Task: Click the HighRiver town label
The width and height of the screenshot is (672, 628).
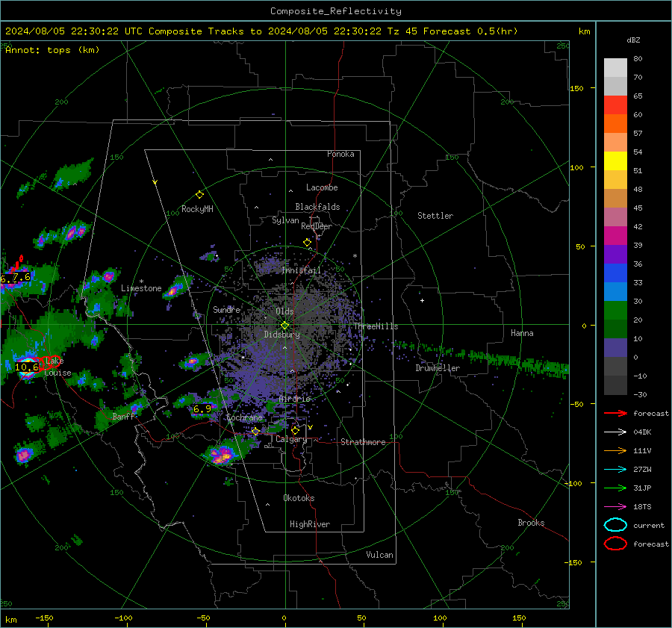Action: click(310, 524)
